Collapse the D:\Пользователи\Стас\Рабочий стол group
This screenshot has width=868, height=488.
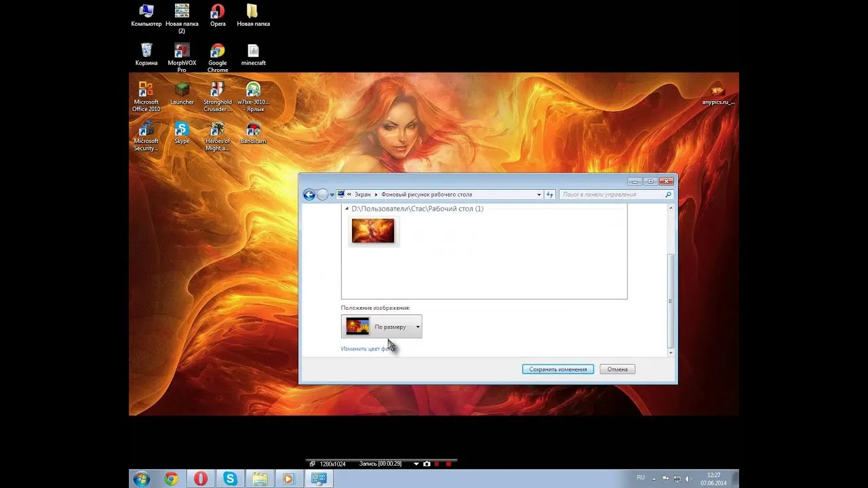(347, 209)
